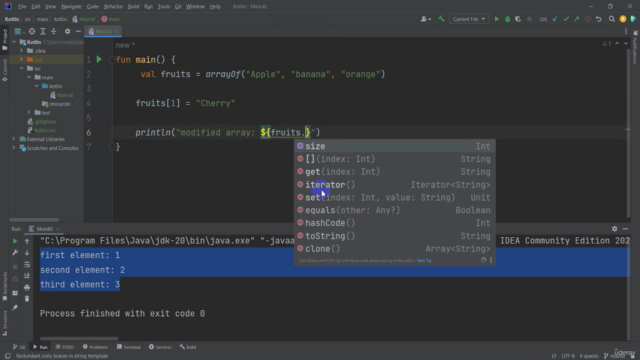Click the wrench icon in Run panel
640x360 pixels.
15,253
